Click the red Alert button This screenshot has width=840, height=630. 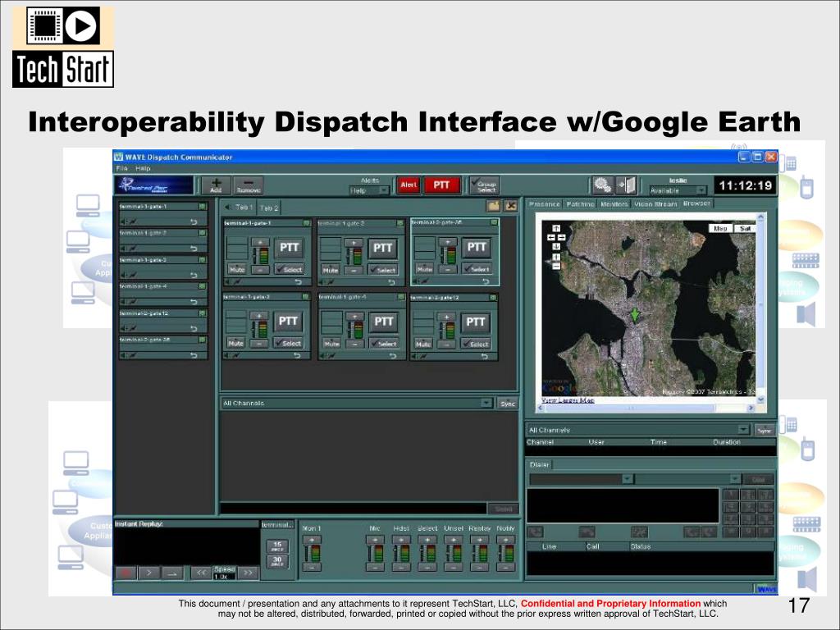point(409,185)
